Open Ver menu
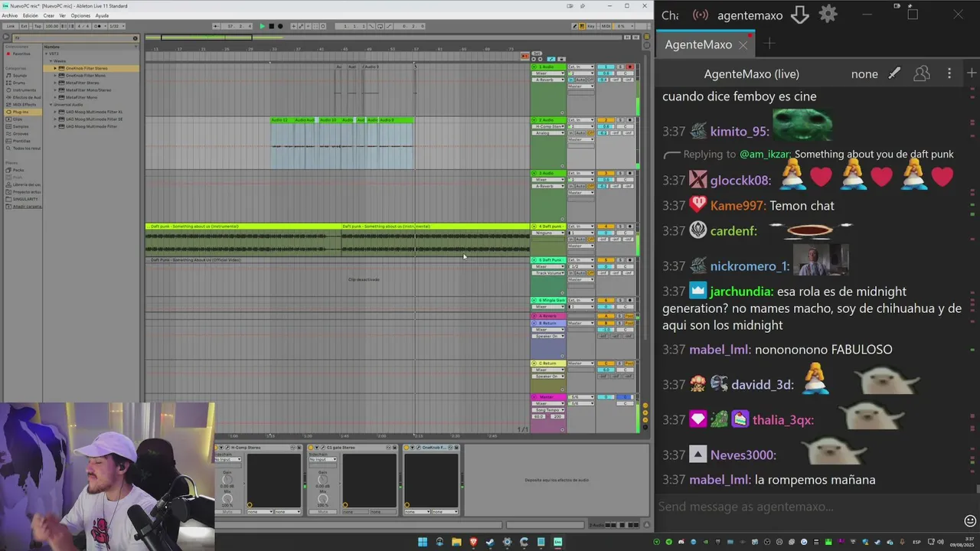Viewport: 980px width, 551px height. [x=63, y=15]
